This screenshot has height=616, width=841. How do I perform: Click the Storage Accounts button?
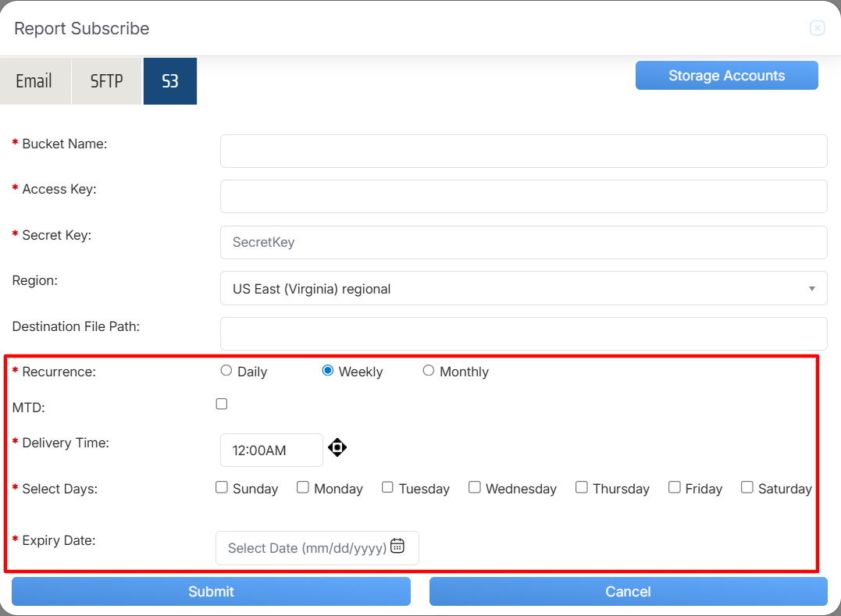(x=726, y=76)
